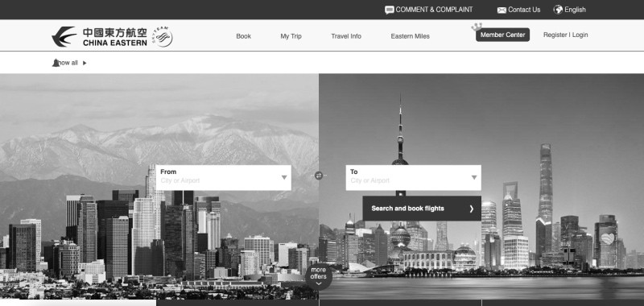Expand more offers circle button
The height and width of the screenshot is (306, 644).
tap(318, 276)
